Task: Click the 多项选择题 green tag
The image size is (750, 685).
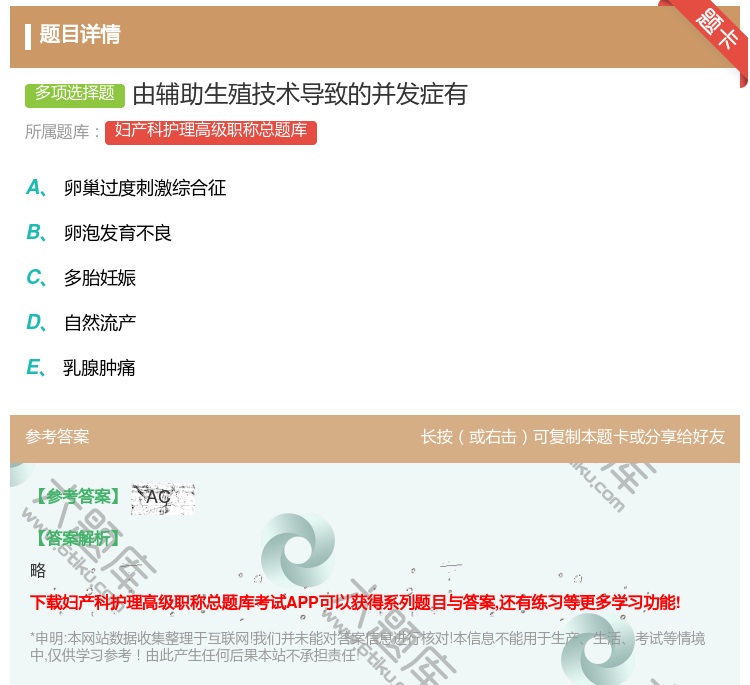Action: [x=75, y=95]
